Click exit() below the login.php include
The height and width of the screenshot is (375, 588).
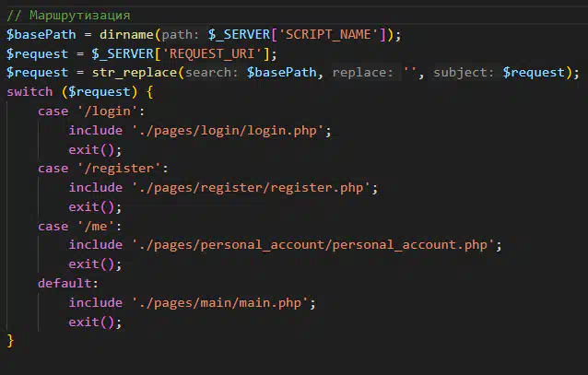coord(95,150)
